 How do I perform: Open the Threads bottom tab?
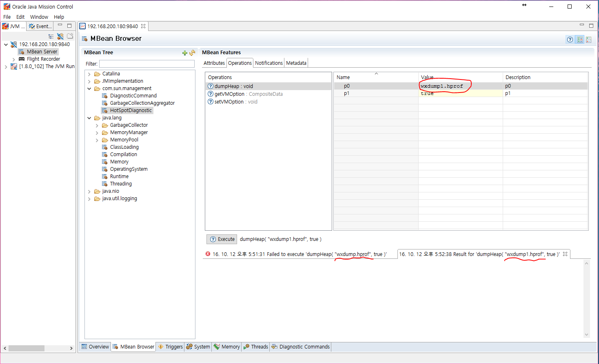tap(256, 347)
